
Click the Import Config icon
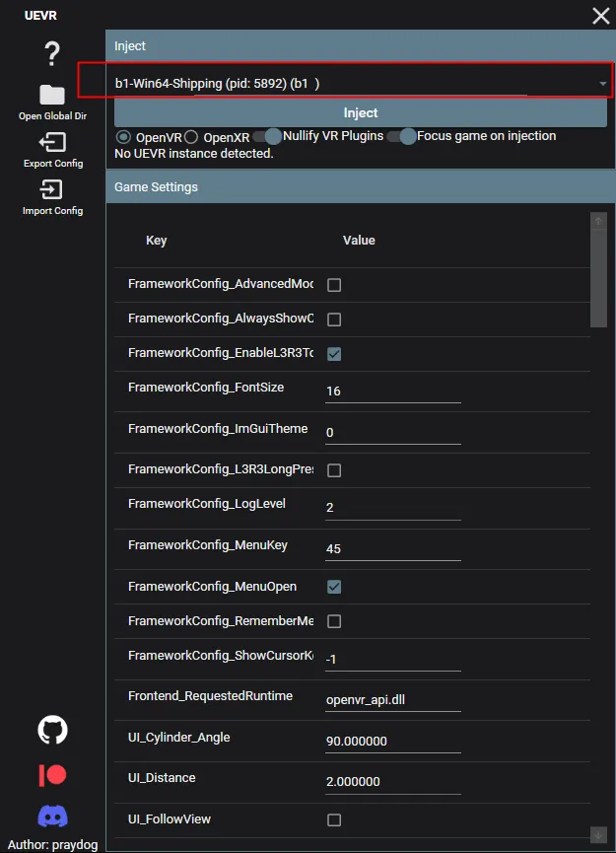pos(52,190)
